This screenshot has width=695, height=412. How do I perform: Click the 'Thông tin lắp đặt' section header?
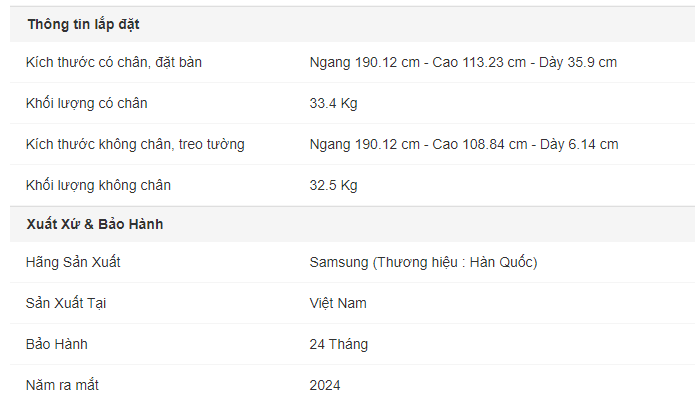pos(83,24)
